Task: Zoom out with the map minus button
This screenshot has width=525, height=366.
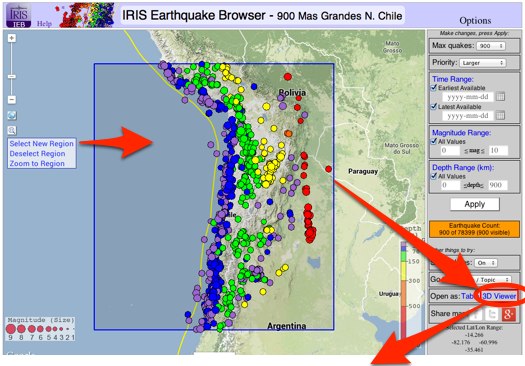Action: click(12, 99)
